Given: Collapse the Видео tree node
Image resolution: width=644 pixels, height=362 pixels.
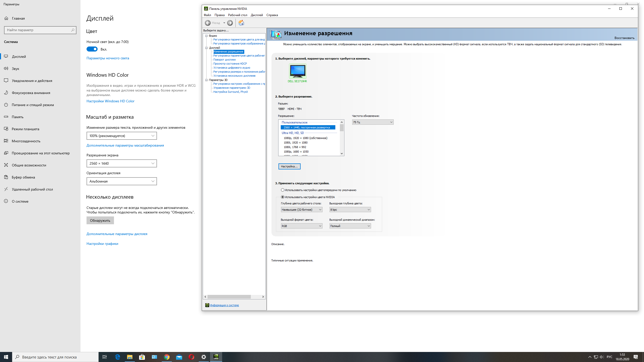Looking at the screenshot, I should point(207,36).
